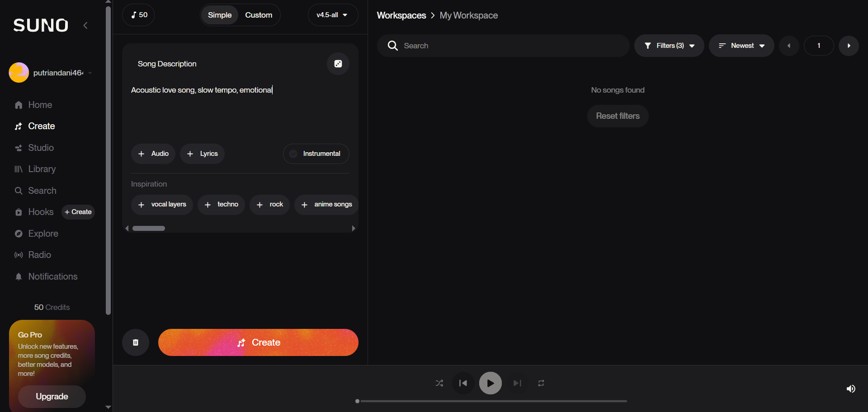Viewport: 868px width, 412px height.
Task: Open the Newest sort dropdown
Action: (741, 46)
